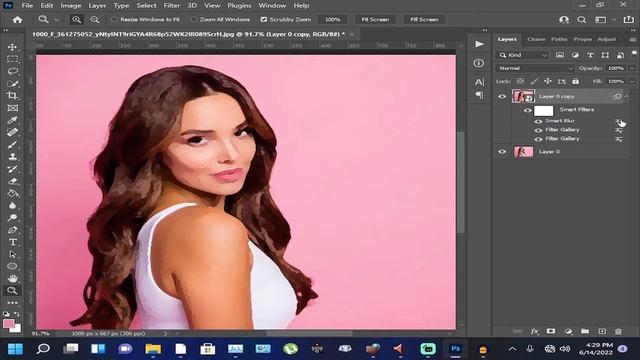Select the Path Selection arrow tool
Image resolution: width=640 pixels, height=360 pixels.
(x=12, y=254)
